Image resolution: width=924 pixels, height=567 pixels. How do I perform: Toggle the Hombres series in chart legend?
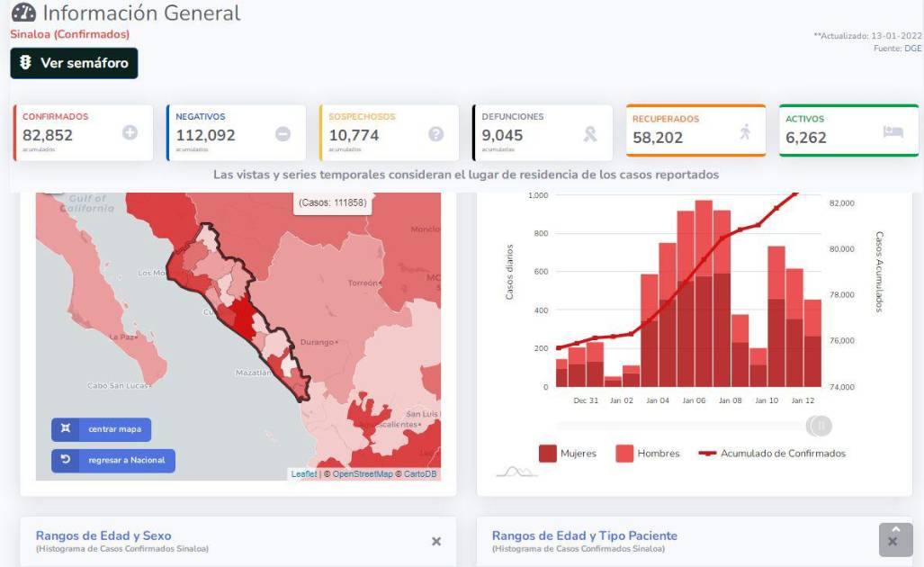tap(648, 454)
